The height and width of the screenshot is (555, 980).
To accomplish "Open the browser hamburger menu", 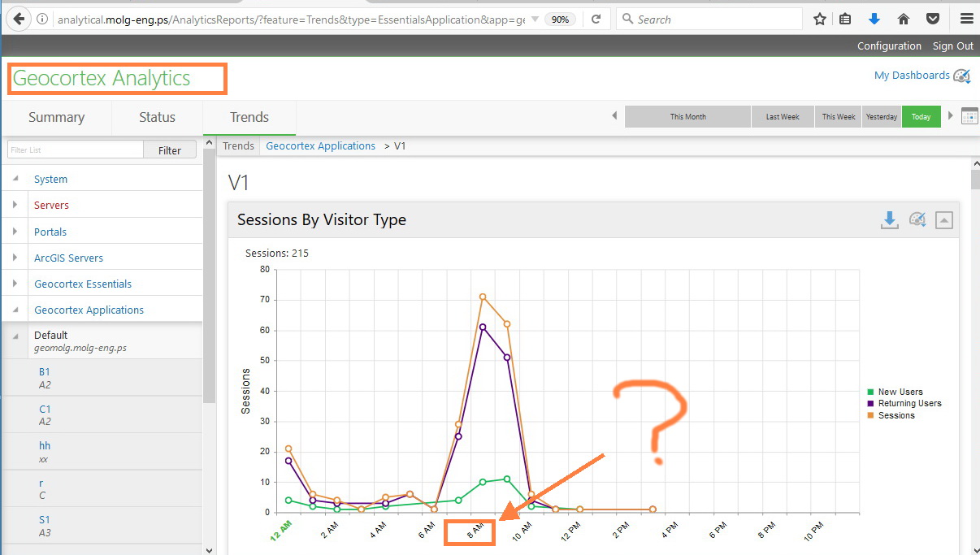I will pos(966,19).
